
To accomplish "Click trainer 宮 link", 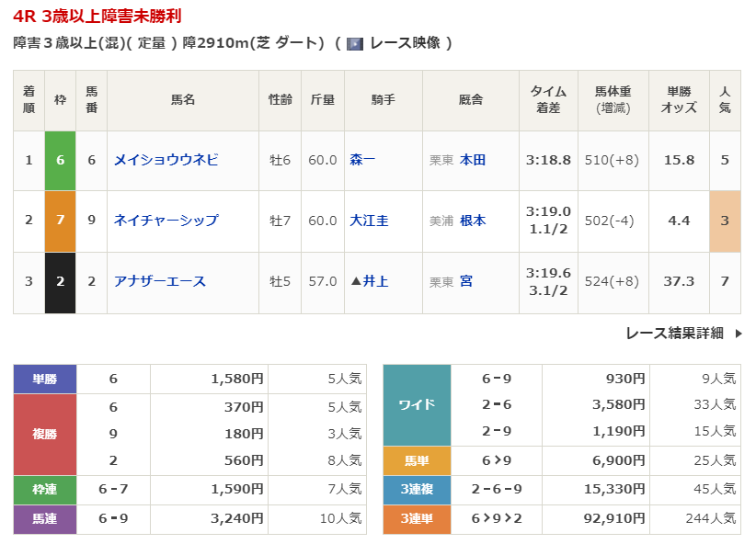I will (x=466, y=281).
